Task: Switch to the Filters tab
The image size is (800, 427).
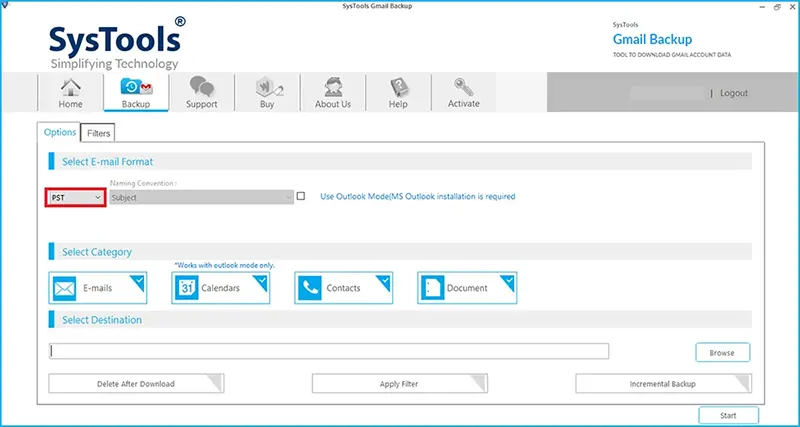Action: 98,133
